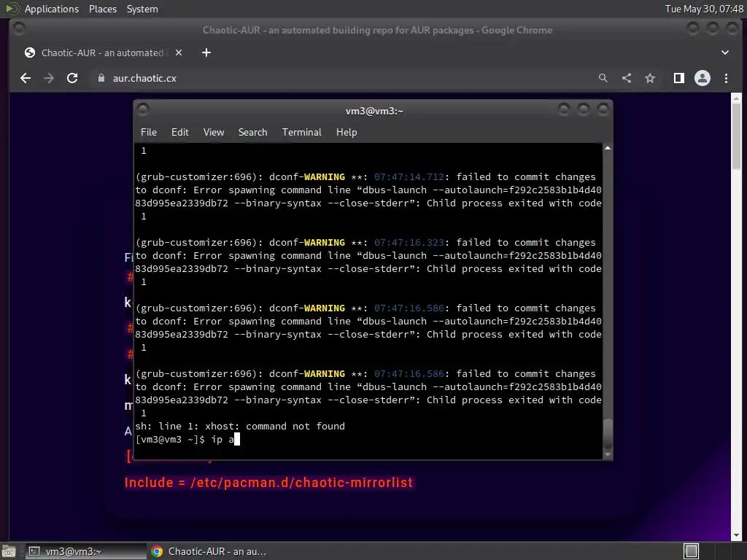Click terminal scrollbar down arrow
The width and height of the screenshot is (747, 560).
(608, 455)
